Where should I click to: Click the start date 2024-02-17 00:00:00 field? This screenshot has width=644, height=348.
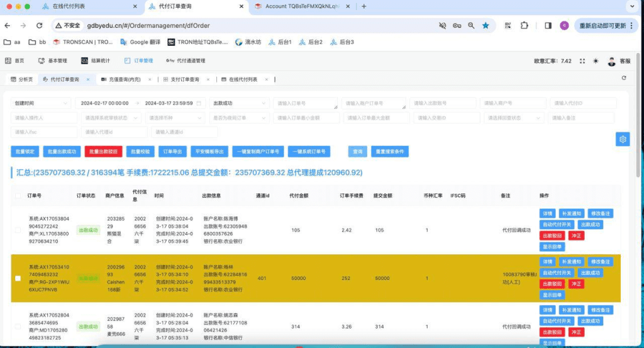pos(105,103)
